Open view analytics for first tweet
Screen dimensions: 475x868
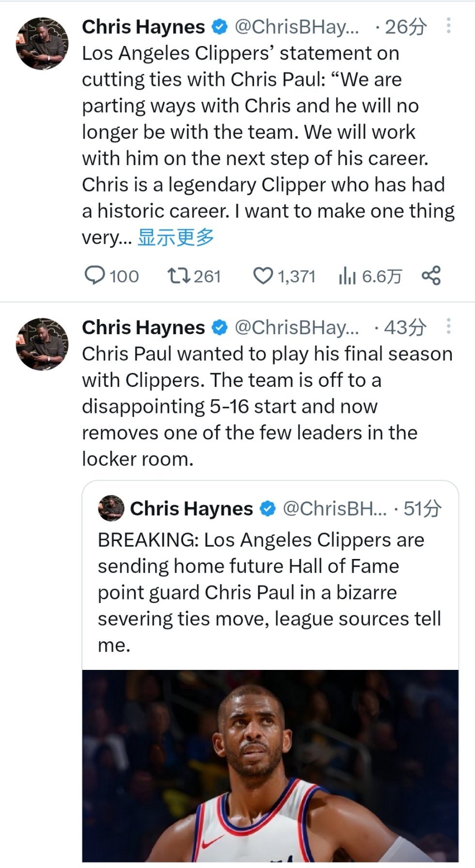pyautogui.click(x=347, y=276)
